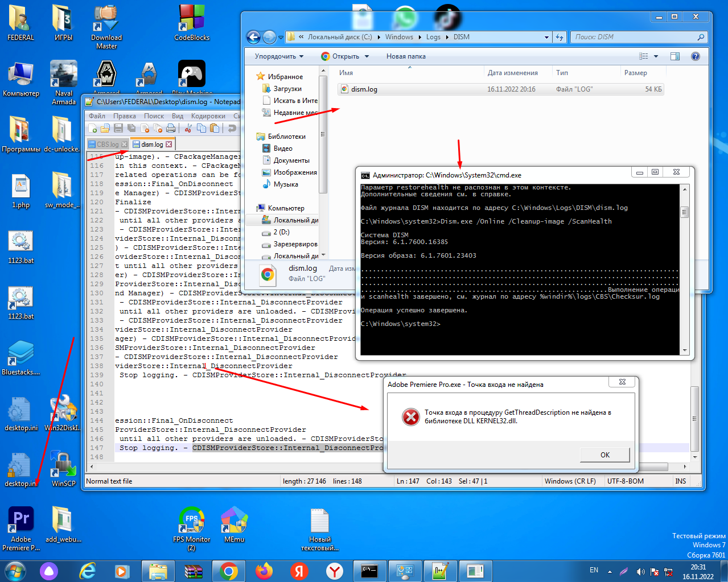This screenshot has width=728, height=582.
Task: Open the Поиск menu in Notepad++
Action: (x=154, y=116)
